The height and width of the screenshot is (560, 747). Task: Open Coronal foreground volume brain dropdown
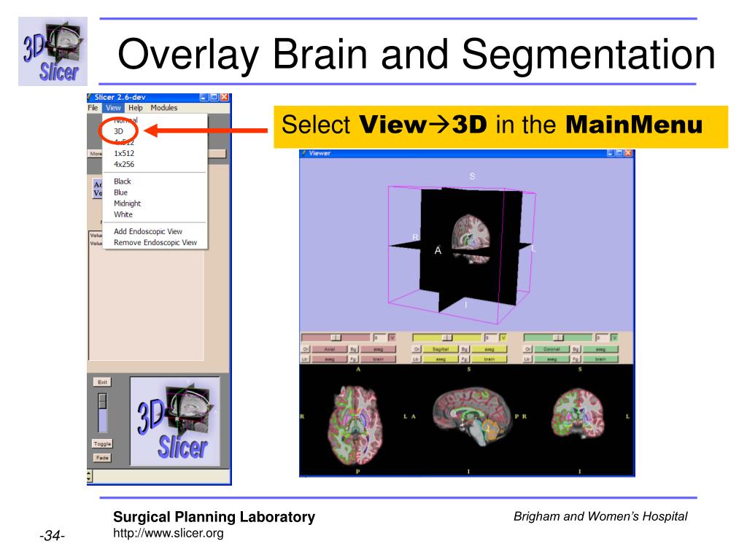[600, 359]
